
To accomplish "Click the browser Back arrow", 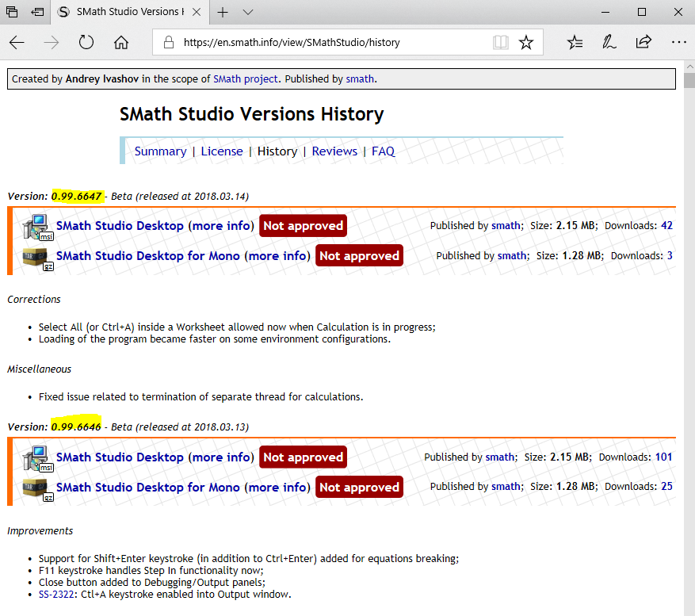I will (17, 43).
